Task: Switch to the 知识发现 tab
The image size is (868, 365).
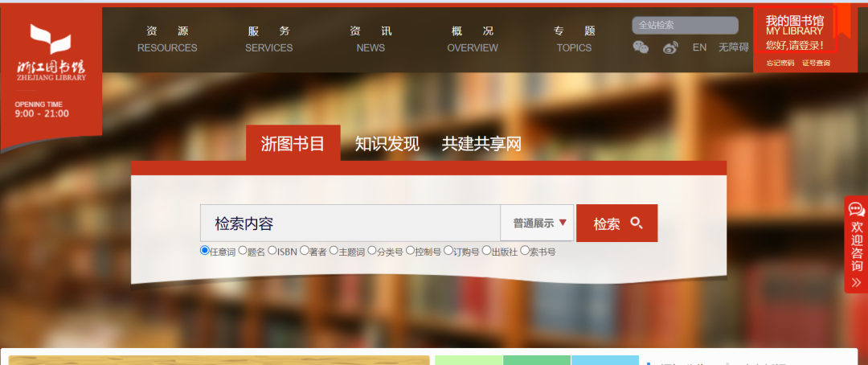Action: (387, 144)
